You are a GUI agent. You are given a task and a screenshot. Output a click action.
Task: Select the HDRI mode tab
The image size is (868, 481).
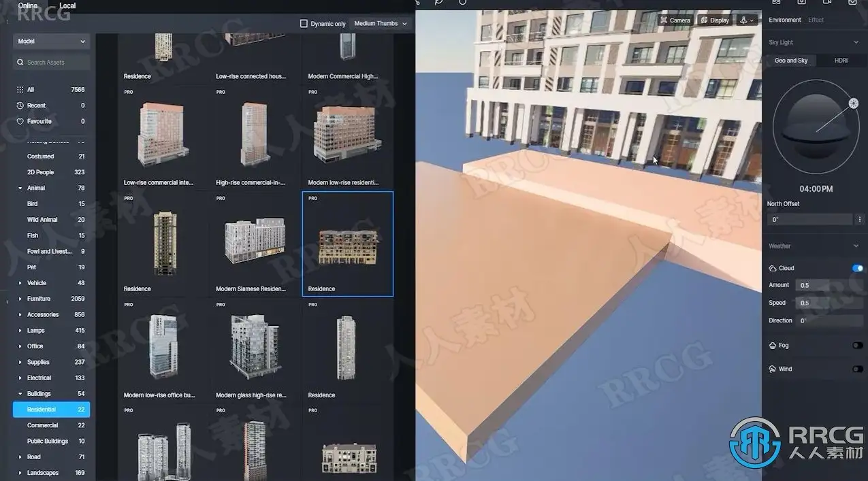(841, 61)
